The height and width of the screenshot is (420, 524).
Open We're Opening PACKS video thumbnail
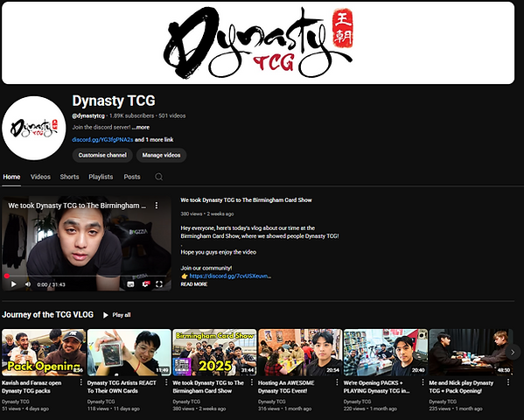coord(386,353)
